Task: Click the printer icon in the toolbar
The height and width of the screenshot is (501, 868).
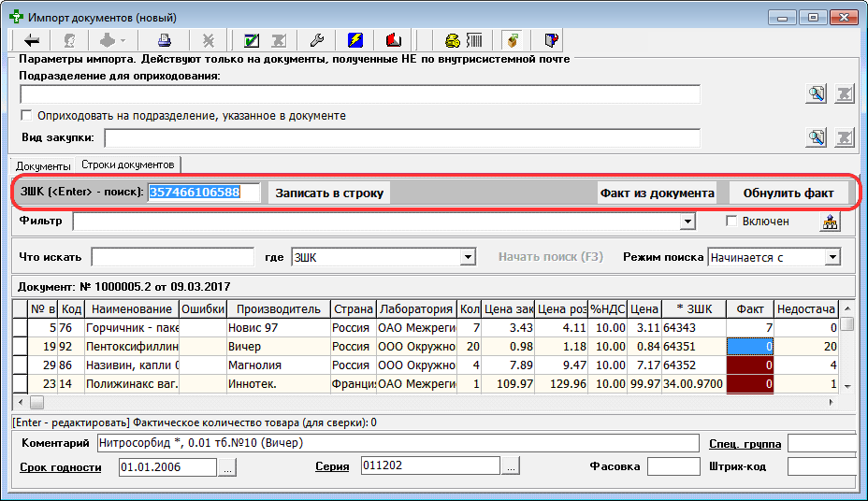Action: tap(165, 40)
